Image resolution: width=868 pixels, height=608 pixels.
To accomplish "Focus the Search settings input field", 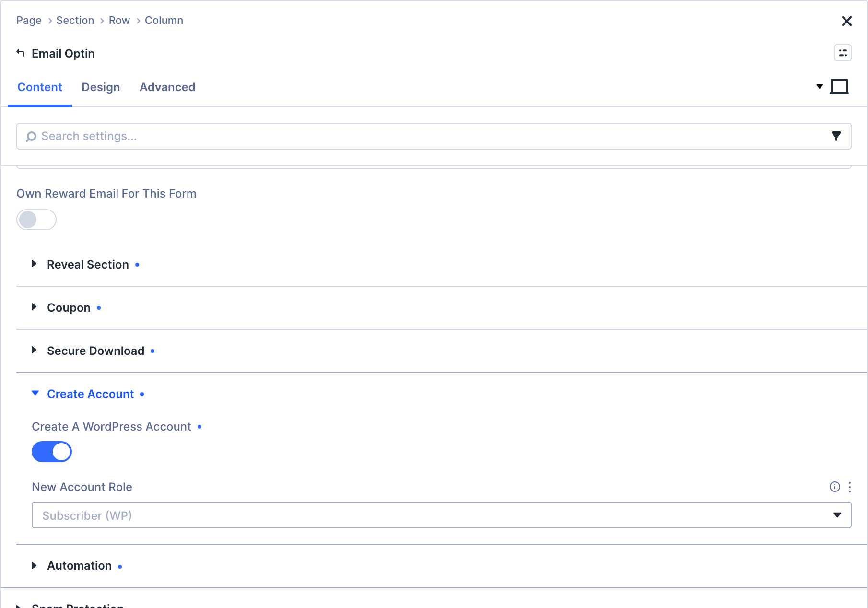I will pyautogui.click(x=434, y=136).
